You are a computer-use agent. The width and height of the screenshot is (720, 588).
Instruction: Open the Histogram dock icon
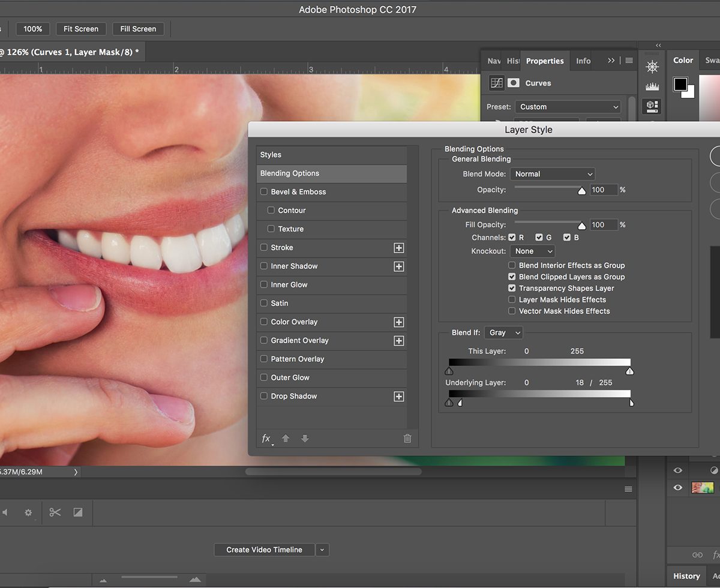652,86
